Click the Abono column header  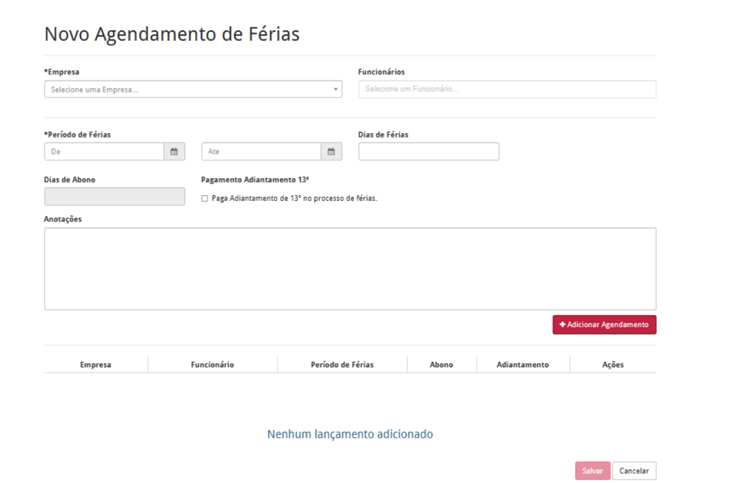click(x=441, y=365)
